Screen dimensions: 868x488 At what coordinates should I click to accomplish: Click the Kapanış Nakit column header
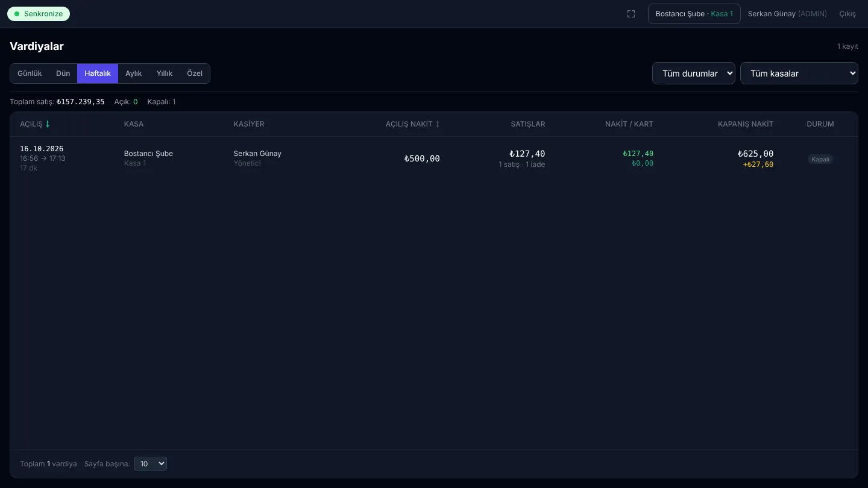[x=746, y=124]
